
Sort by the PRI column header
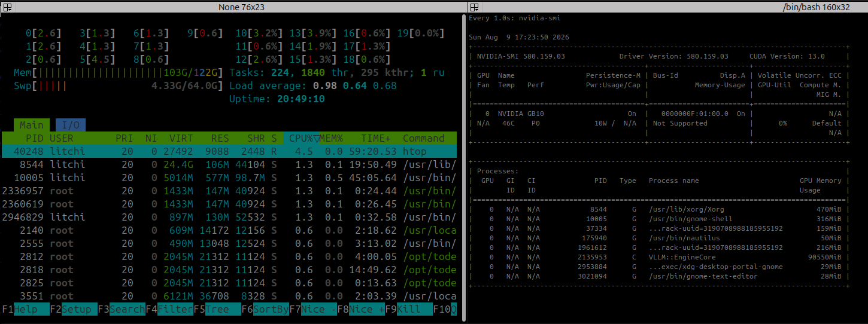125,138
